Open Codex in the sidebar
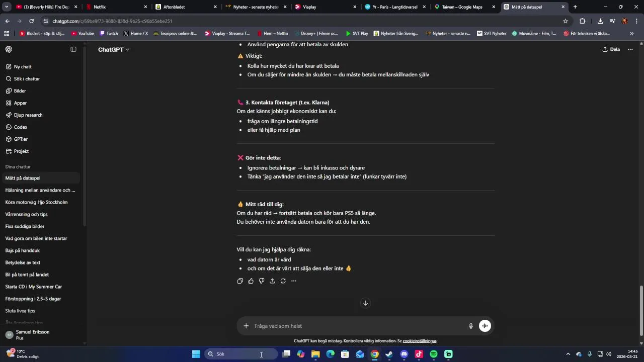Viewport: 644px width, 362px height. click(x=40, y=127)
